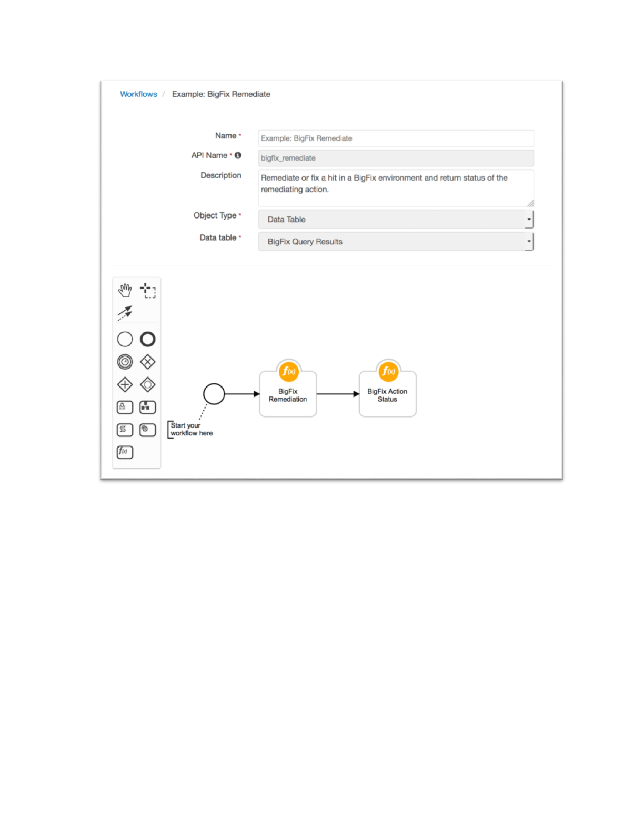Select the start event circle on canvas
The width and height of the screenshot is (644, 834).
click(x=214, y=394)
